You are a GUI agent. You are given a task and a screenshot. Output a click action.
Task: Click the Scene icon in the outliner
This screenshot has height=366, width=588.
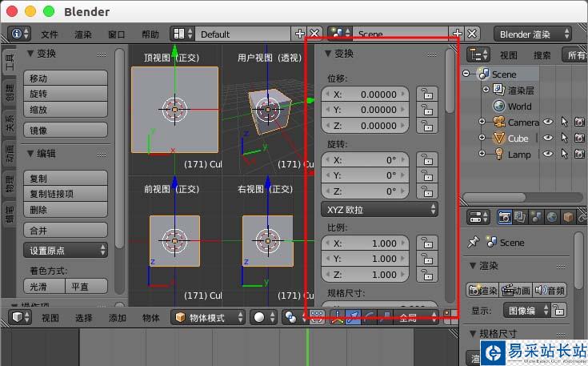[484, 74]
